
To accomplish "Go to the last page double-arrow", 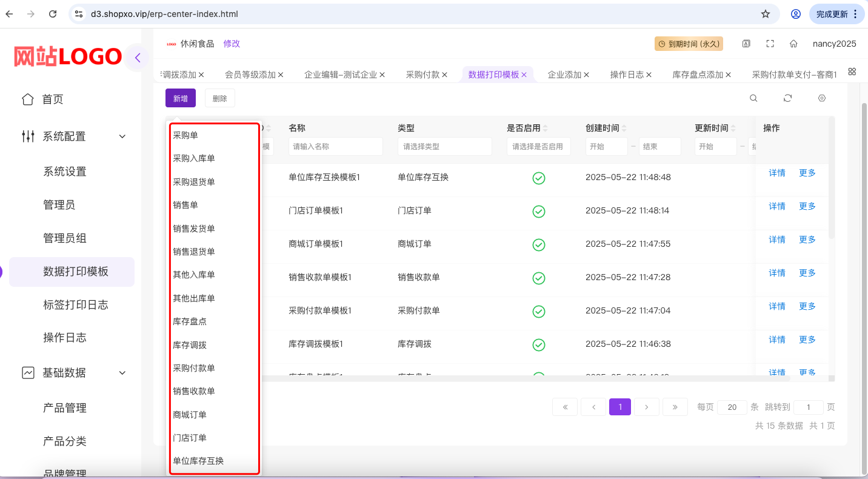I will [675, 407].
